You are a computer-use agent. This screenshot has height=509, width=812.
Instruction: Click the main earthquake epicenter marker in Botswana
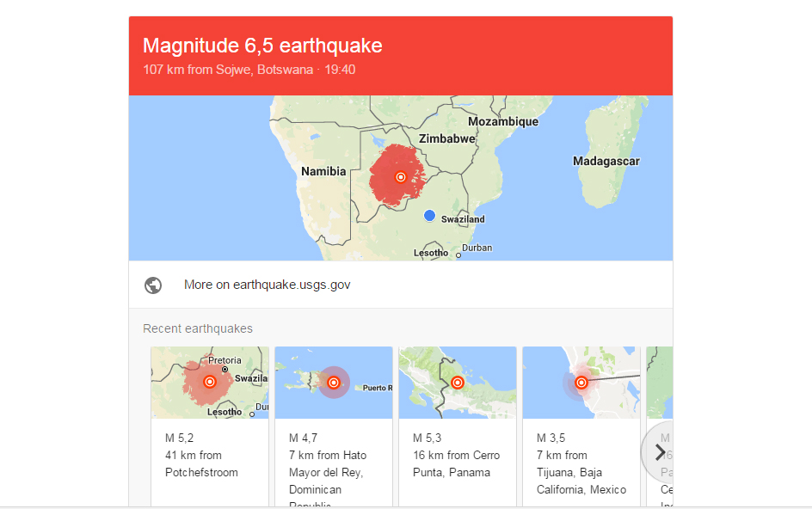(x=400, y=177)
